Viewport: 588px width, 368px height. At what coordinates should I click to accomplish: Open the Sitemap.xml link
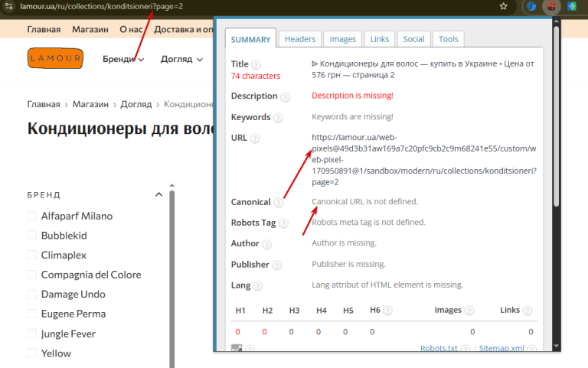pos(501,348)
